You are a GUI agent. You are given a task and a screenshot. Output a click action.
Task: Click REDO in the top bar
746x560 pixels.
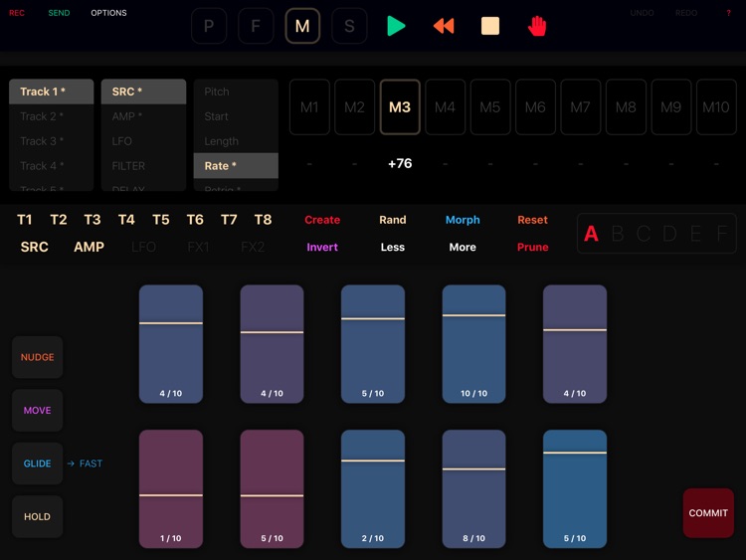coord(686,13)
